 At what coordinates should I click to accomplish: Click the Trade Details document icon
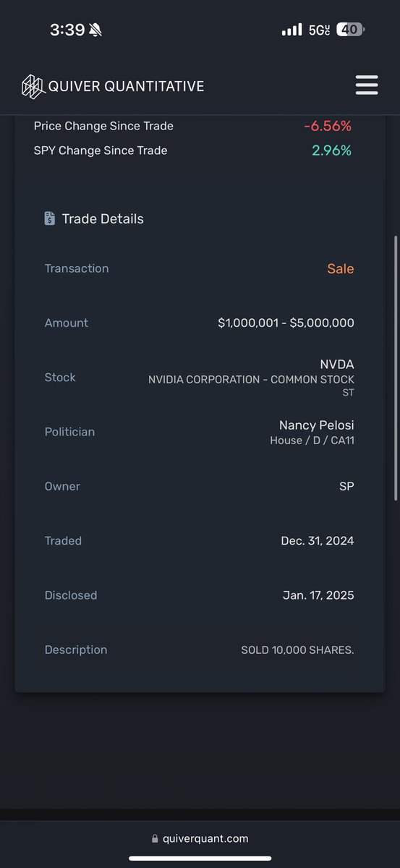tap(49, 218)
